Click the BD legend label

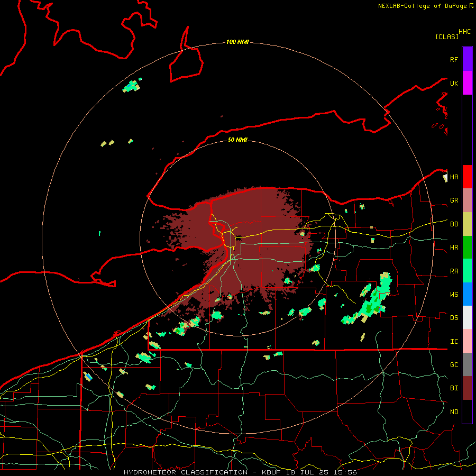(x=454, y=224)
